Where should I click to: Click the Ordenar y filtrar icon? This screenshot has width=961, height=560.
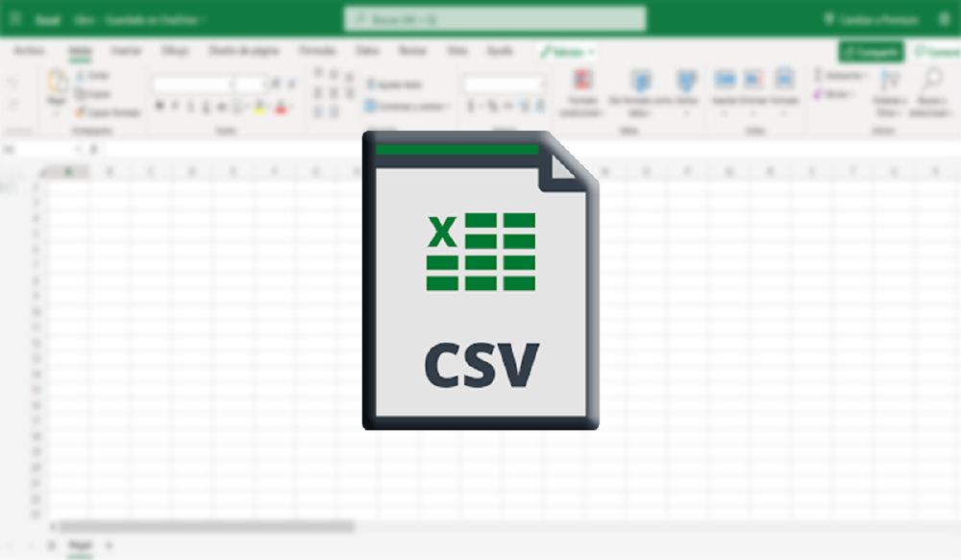890,81
